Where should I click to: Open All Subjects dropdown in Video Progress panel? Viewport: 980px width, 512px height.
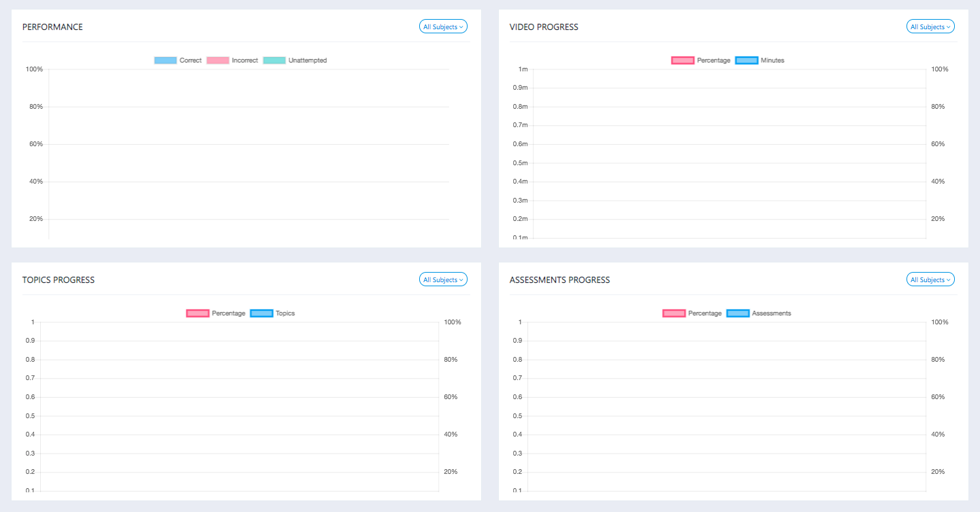pos(930,27)
